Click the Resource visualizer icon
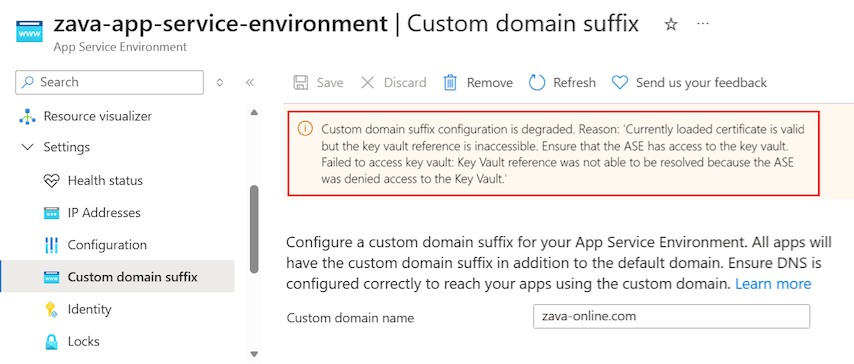The width and height of the screenshot is (854, 364). [x=27, y=116]
